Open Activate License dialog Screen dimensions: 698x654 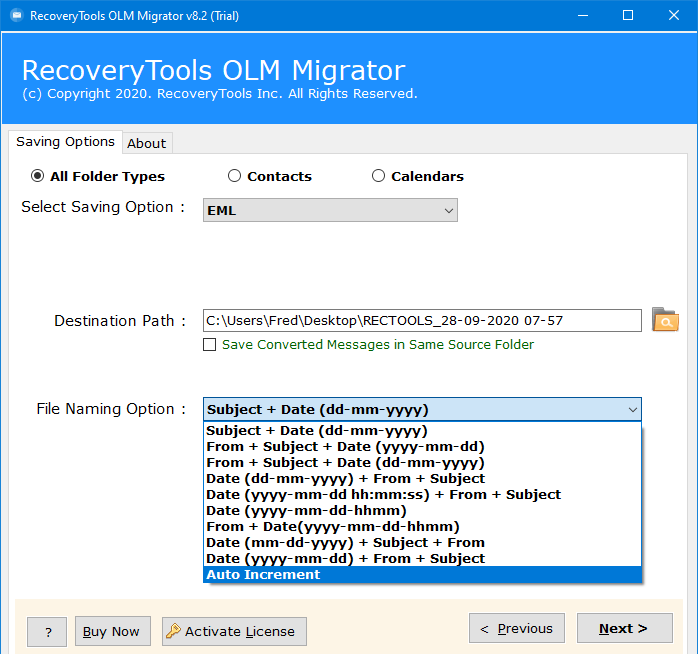(234, 631)
